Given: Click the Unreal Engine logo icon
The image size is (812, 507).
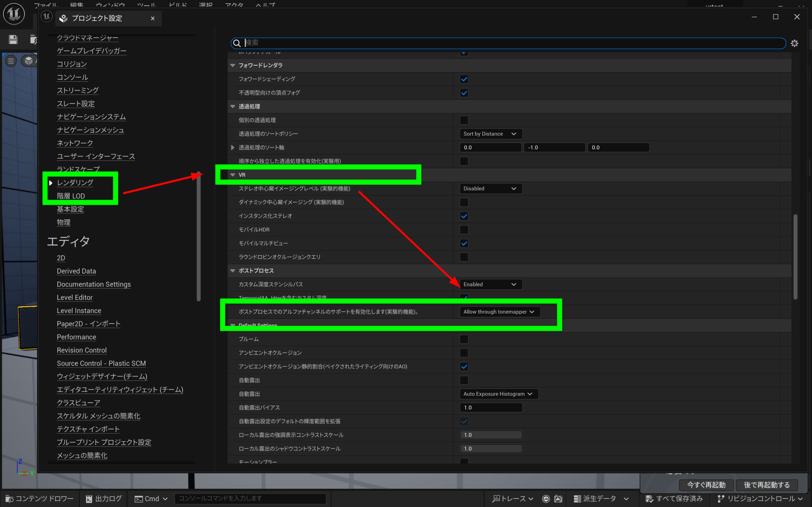Looking at the screenshot, I should [x=14, y=14].
